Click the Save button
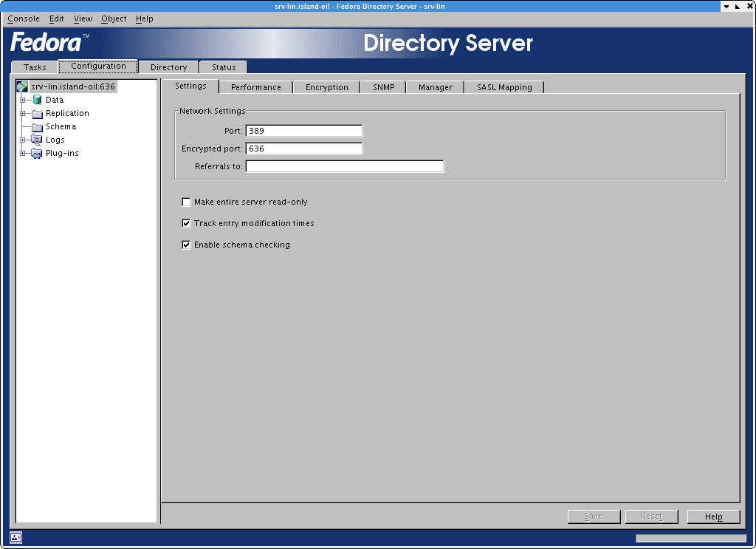Viewport: 756px width, 549px height. [x=594, y=516]
